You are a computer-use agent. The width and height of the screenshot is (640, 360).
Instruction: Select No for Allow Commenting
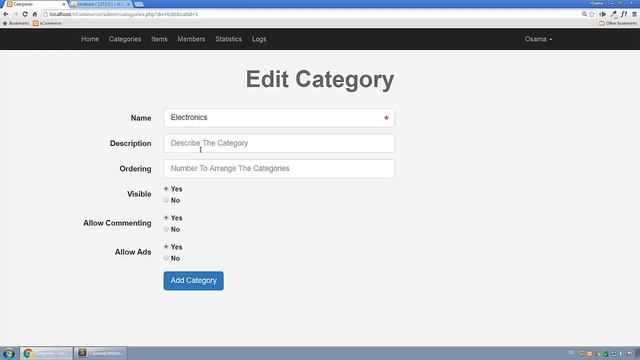pyautogui.click(x=166, y=229)
